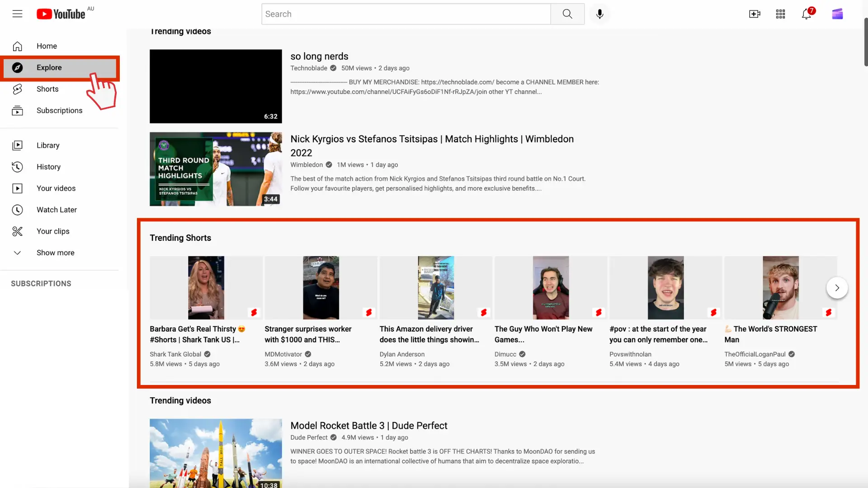Click verified badge next to Wimbledon

[329, 165]
